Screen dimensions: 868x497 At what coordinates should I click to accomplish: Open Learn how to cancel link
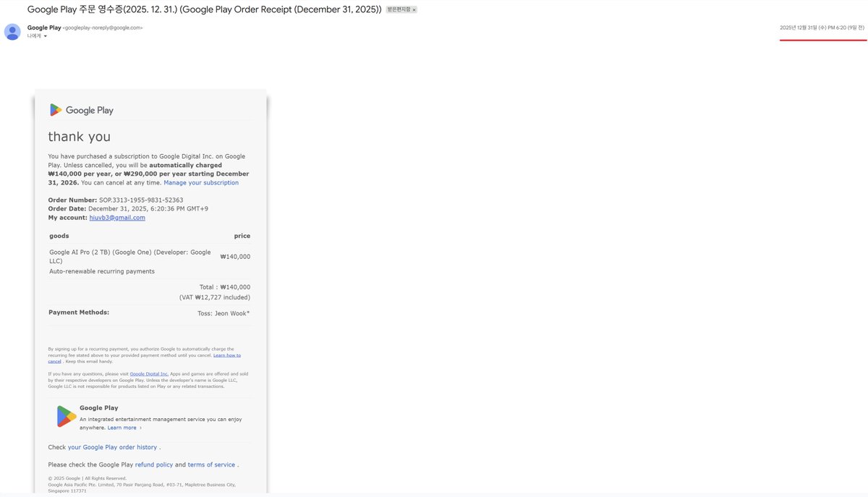click(145, 358)
